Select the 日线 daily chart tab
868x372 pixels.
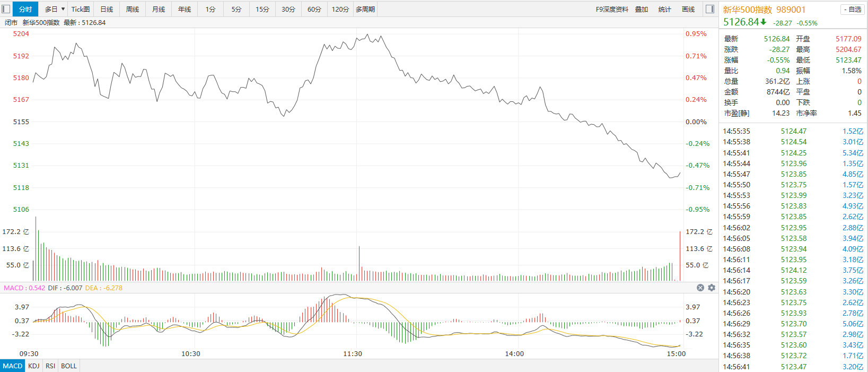coord(107,9)
